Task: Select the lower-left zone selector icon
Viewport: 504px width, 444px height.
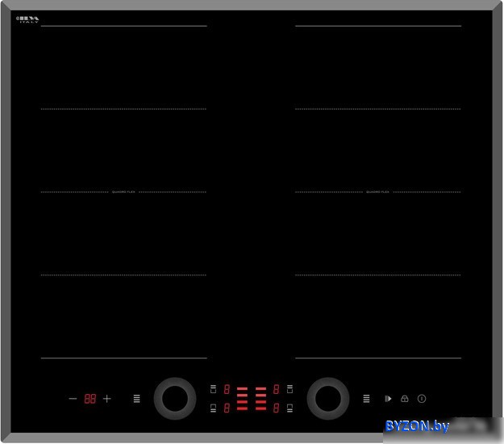Action: coord(214,408)
